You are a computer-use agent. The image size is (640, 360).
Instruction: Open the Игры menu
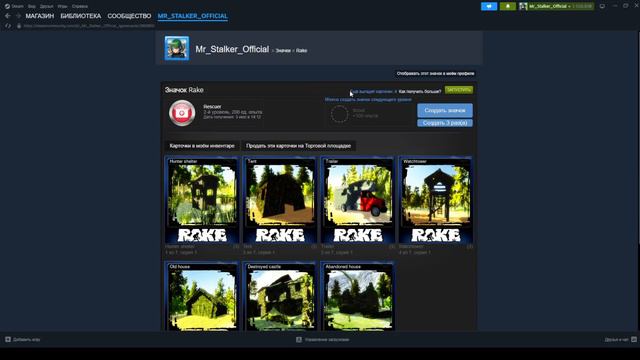(62, 6)
